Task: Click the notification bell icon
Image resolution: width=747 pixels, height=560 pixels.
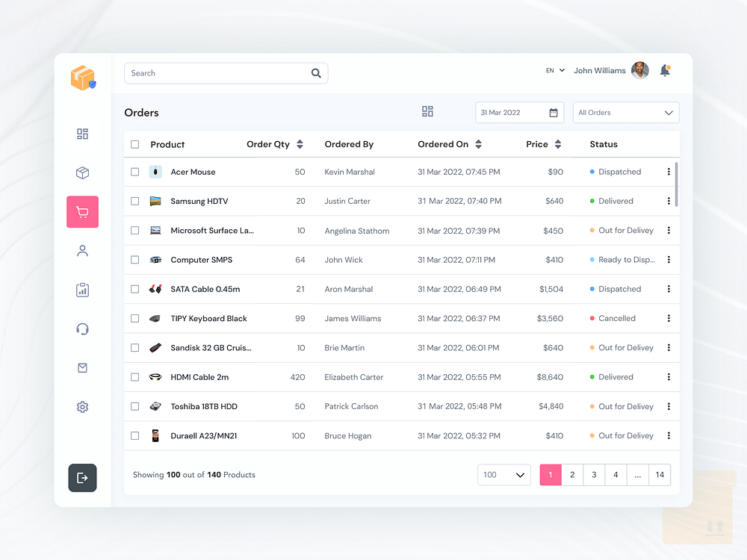Action: pos(665,70)
